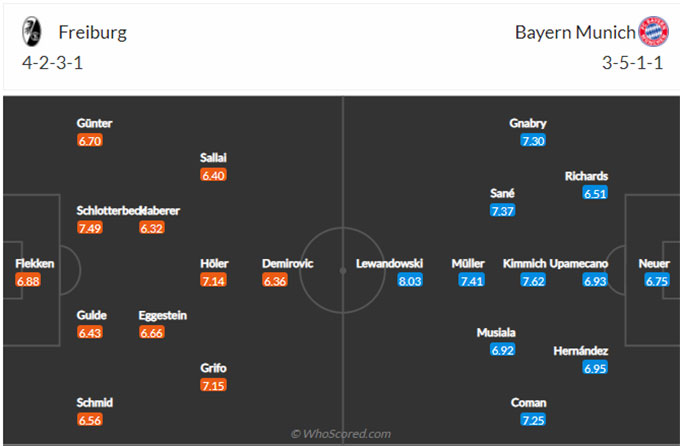This screenshot has width=680, height=446.
Task: Select Kimmich's 7.62 rating badge
Action: (x=533, y=281)
